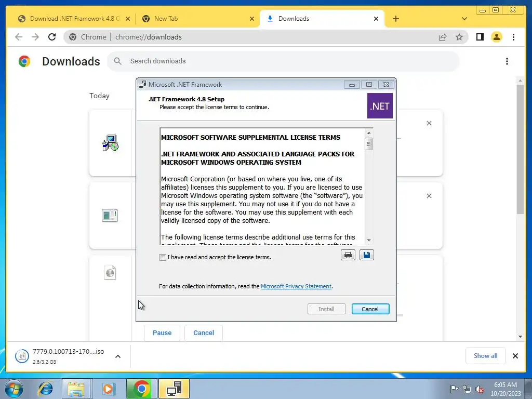Share this page icon in address bar

(x=443, y=37)
